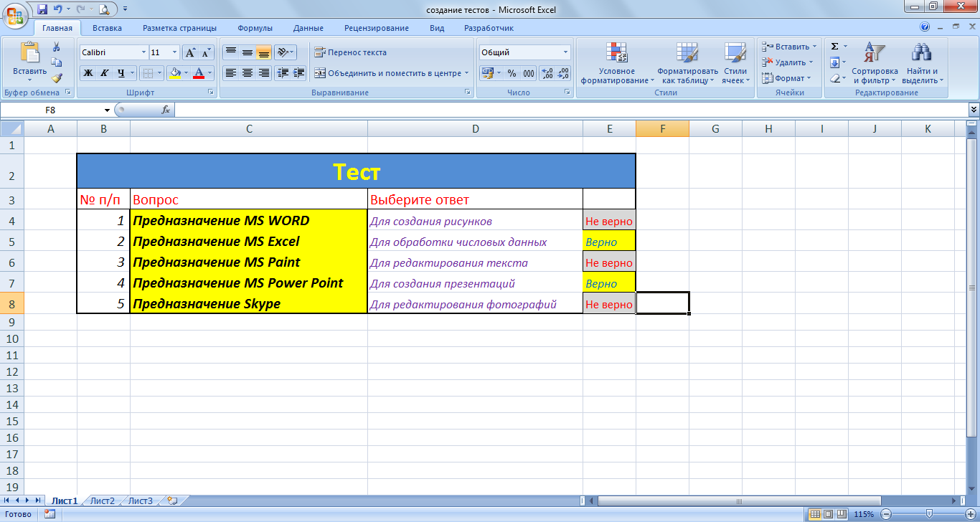
Task: Open the Шрифт group dialog launcher
Action: [x=211, y=92]
